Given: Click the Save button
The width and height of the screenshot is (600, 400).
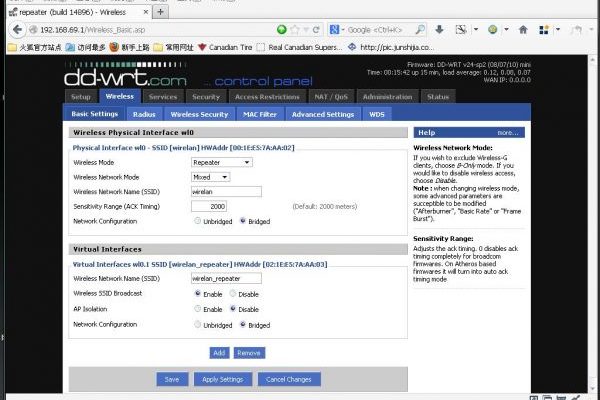Looking at the screenshot, I should 172,379.
